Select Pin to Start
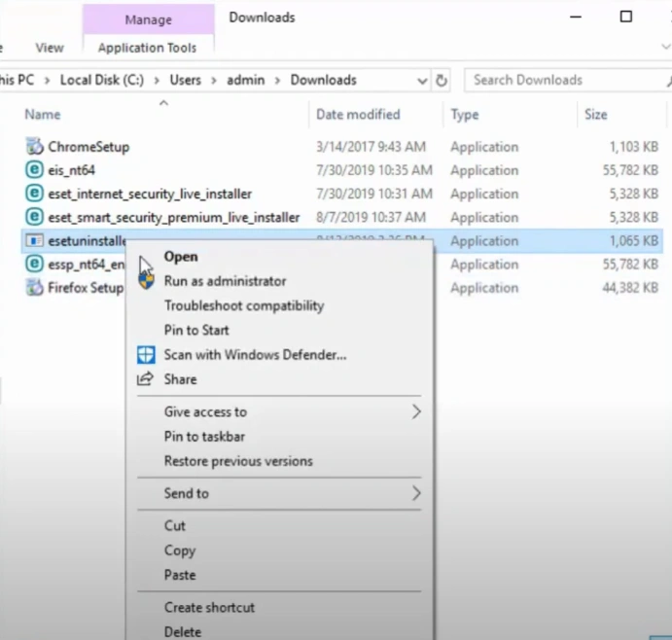 click(196, 330)
